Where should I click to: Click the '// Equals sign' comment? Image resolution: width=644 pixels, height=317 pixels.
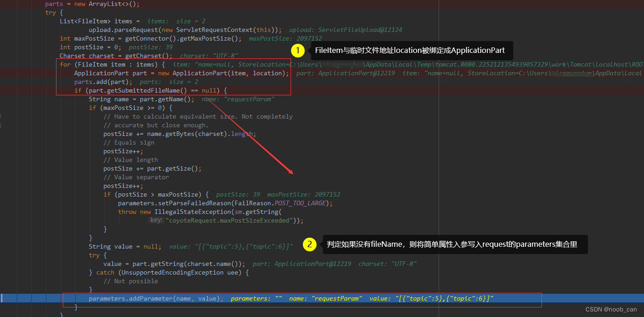coord(129,142)
